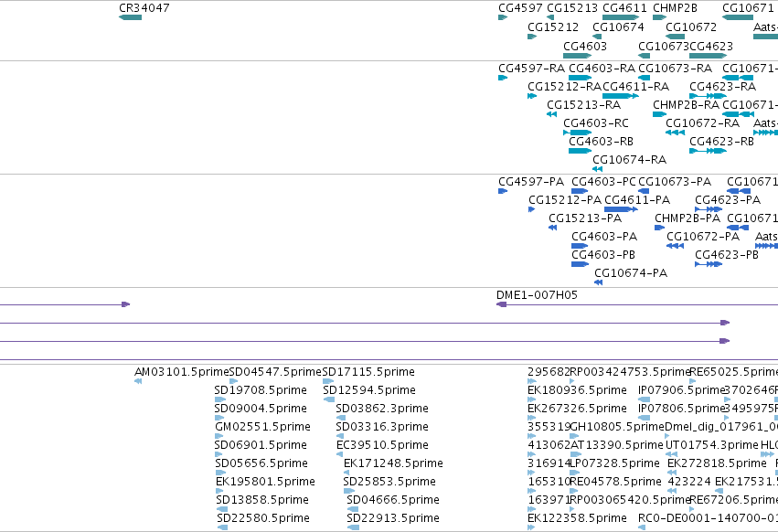Click the SD13858.5prime EST label

[262, 500]
